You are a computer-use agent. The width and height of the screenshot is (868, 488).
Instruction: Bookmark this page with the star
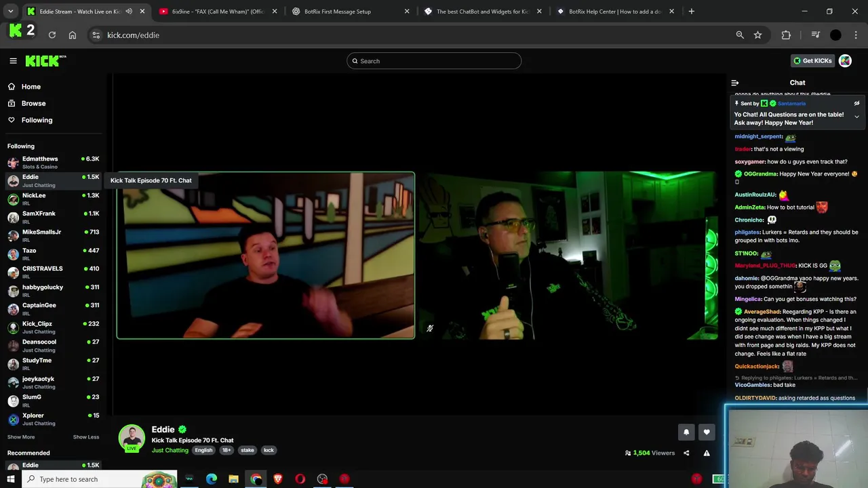click(x=757, y=35)
